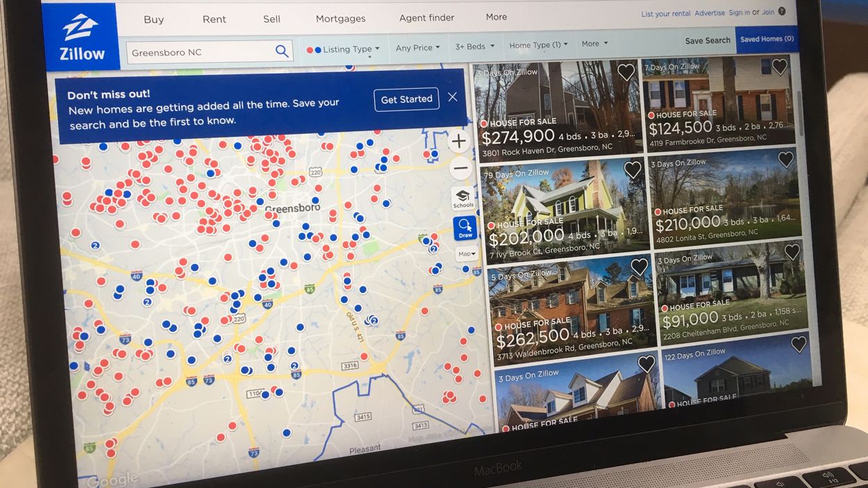
Task: Open the help question mark icon
Action: 782,11
